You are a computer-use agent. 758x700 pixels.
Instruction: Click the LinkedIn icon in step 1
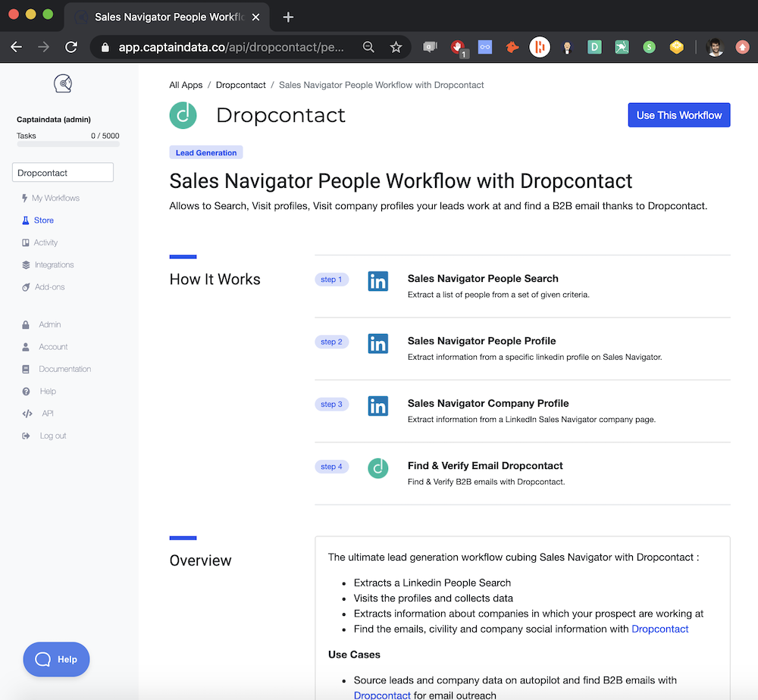coord(378,281)
